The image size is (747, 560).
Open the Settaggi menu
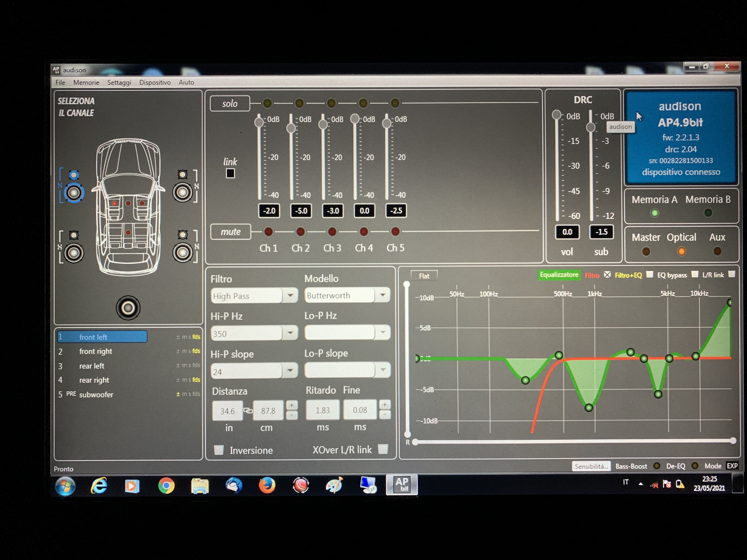tap(119, 82)
